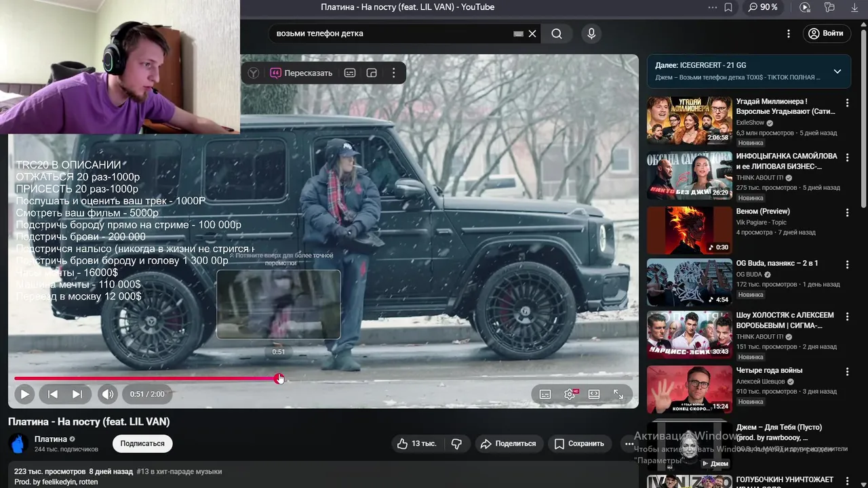Click the Войти sign-in button
This screenshot has height=488, width=868.
(826, 34)
